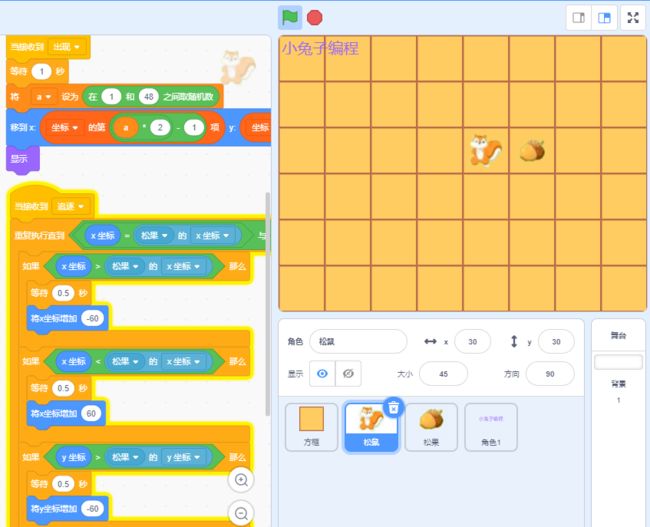
Task: Delete the 松鼠 sprite with trash icon
Action: 393,407
